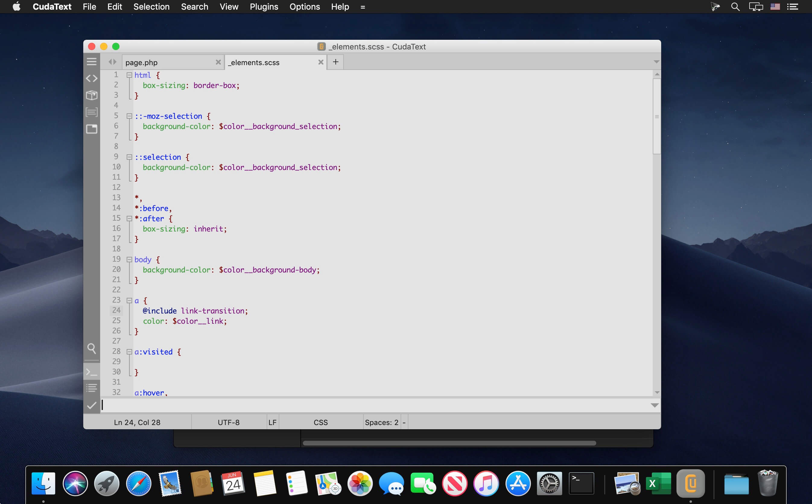
Task: Open the tab list dropdown arrow
Action: [x=656, y=62]
